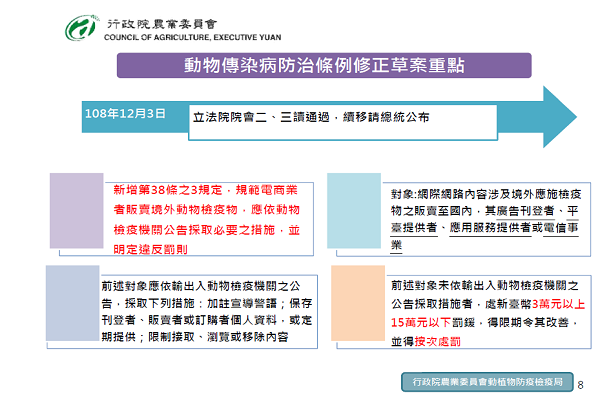Viewport: 600px width, 400px height.
Task: Click the red text '15萬元以下'
Action: pos(421,323)
